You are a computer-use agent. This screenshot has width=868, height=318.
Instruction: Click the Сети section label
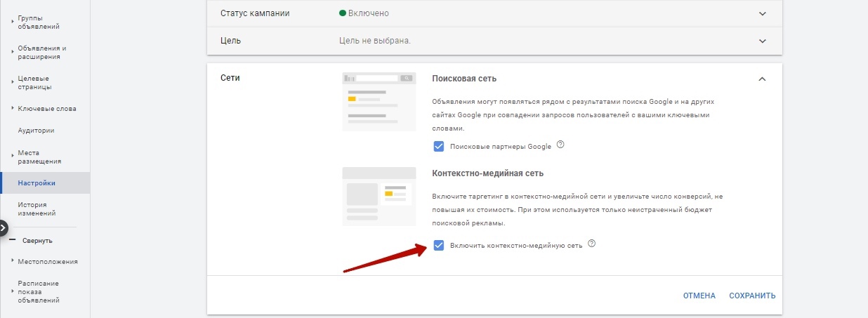coord(230,79)
